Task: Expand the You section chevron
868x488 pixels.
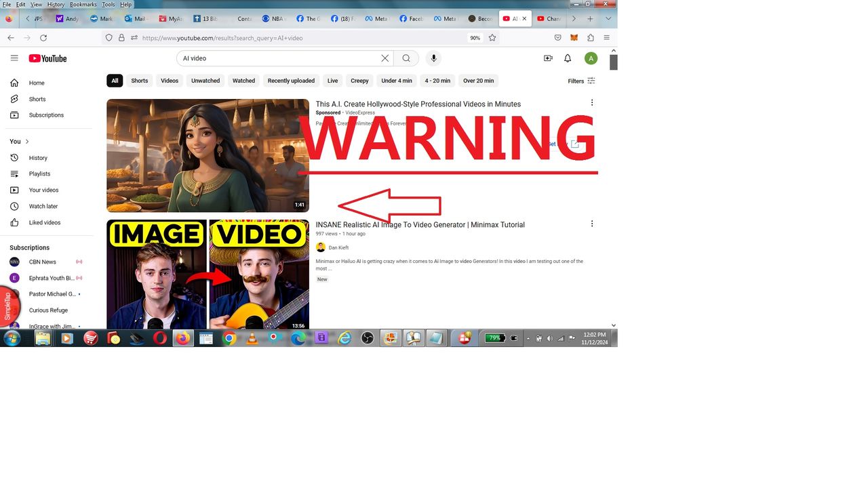Action: tap(27, 142)
